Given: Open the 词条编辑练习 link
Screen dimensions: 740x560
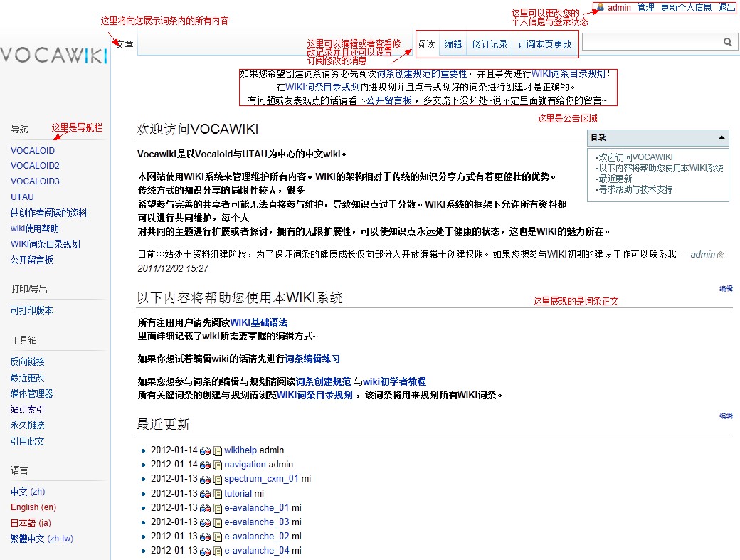Looking at the screenshot, I should [x=312, y=359].
